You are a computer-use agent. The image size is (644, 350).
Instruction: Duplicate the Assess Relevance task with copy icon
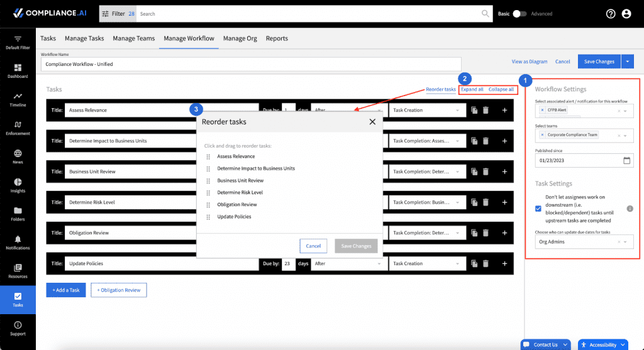(x=474, y=110)
